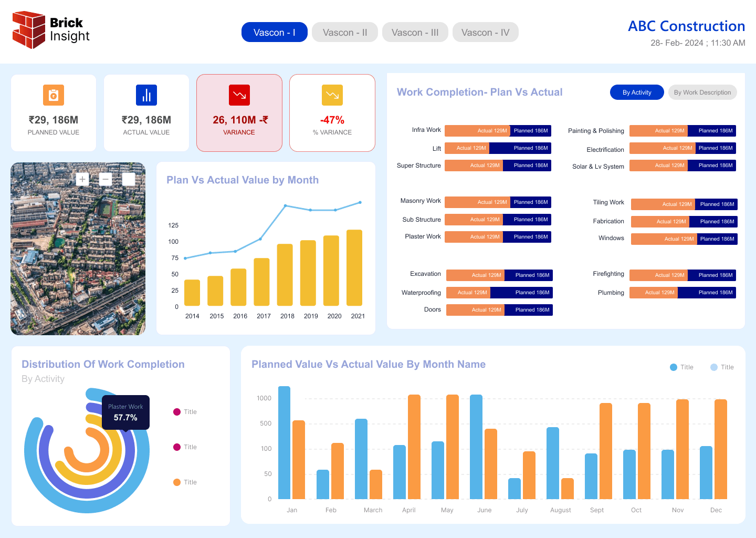Viewport: 756px width, 538px height.
Task: Switch to the Vascon - I tab
Action: click(x=275, y=32)
